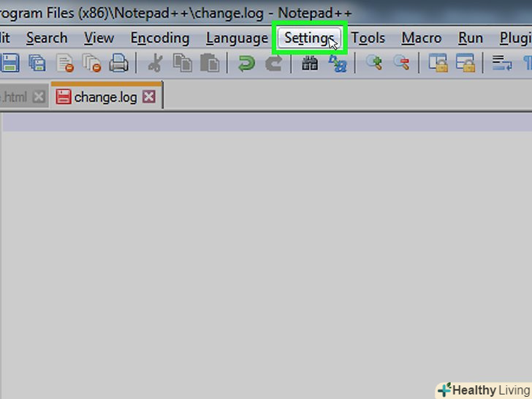Open the Search menu

[x=47, y=38]
